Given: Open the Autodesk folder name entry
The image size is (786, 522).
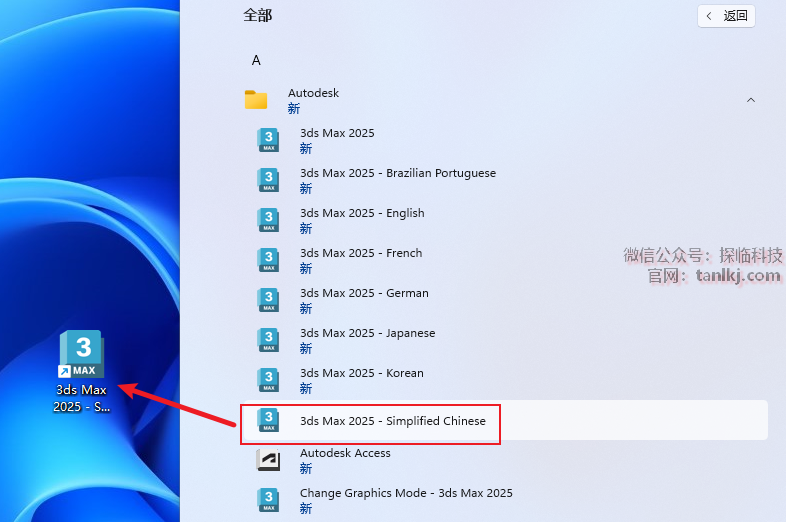Looking at the screenshot, I should coord(313,93).
